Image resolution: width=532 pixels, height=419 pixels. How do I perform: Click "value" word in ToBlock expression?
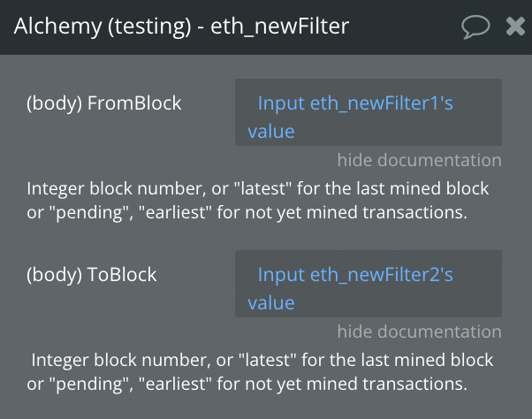tap(271, 303)
